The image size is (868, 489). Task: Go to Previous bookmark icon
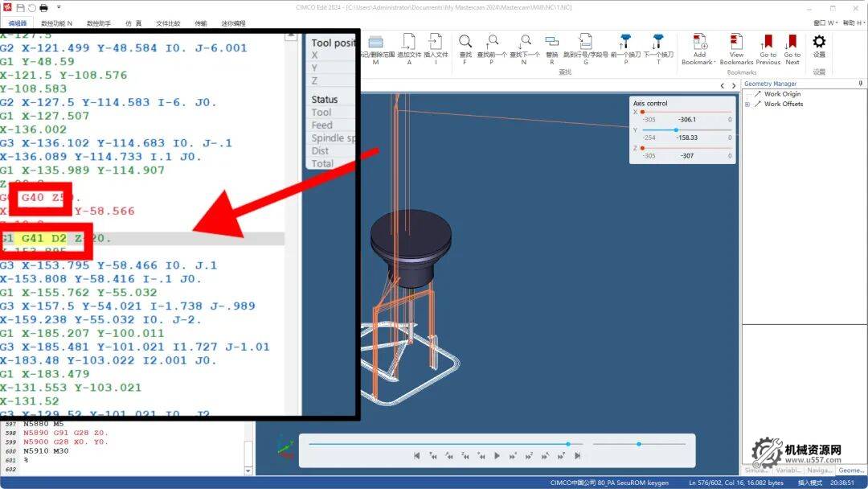coord(768,43)
